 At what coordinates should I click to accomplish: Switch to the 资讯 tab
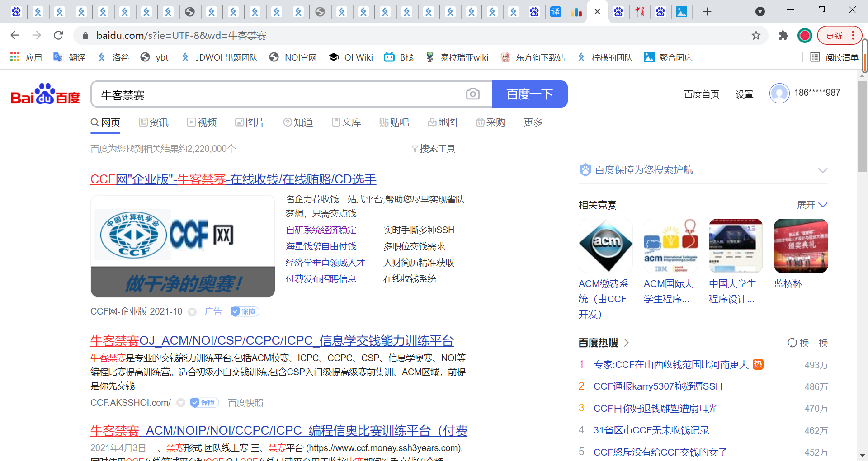pyautogui.click(x=154, y=122)
